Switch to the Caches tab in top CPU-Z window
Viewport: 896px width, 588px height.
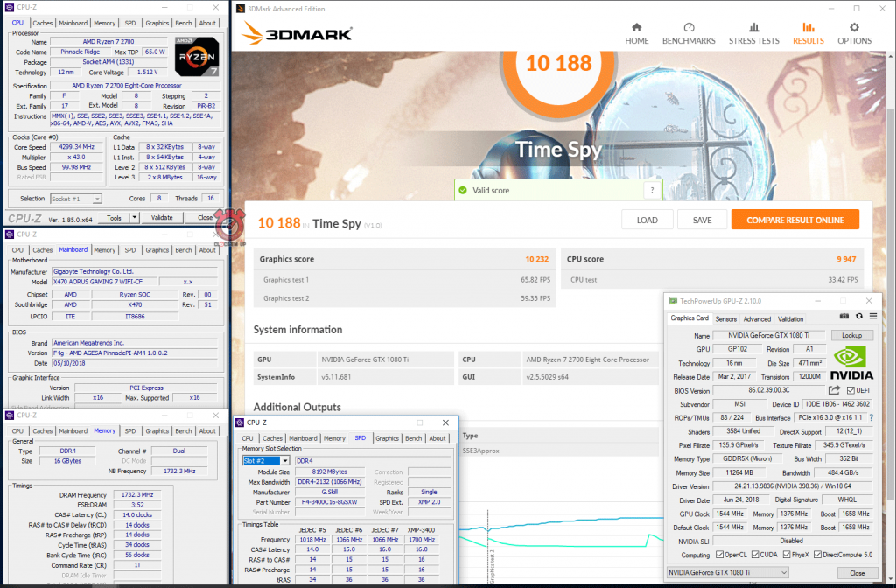(x=43, y=23)
